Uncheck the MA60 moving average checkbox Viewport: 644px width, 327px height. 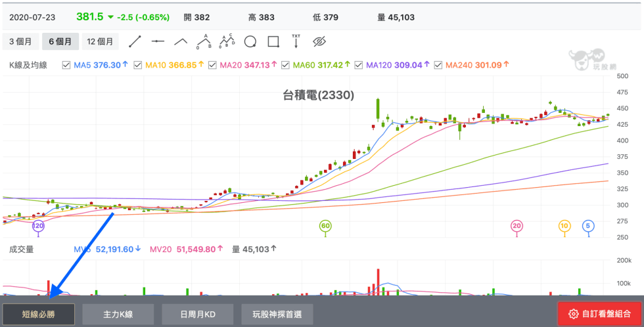[x=285, y=65]
